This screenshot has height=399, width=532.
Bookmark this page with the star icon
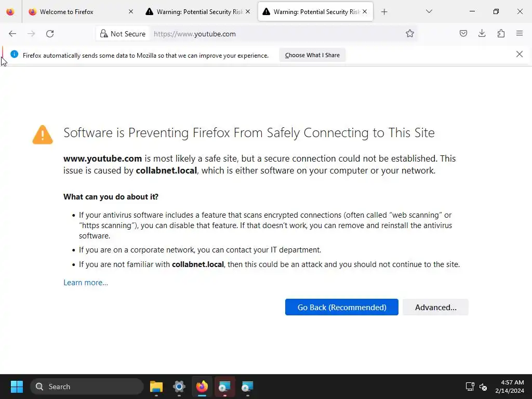click(410, 34)
